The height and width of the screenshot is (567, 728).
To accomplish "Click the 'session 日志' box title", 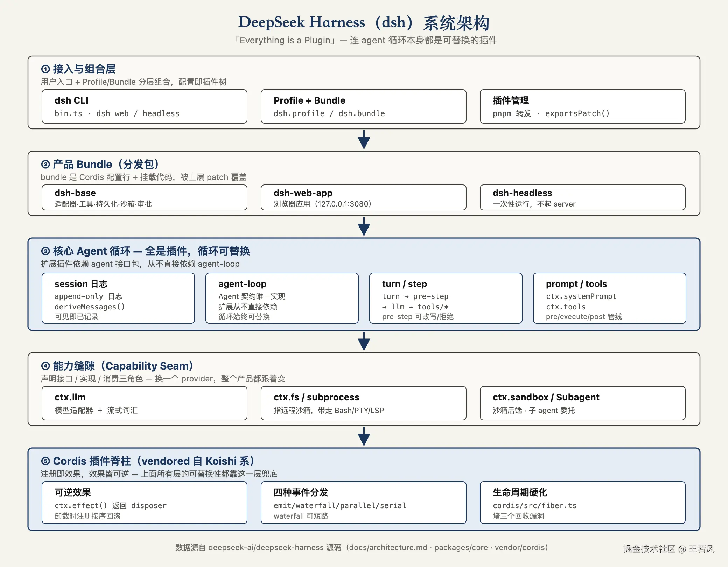I will (81, 284).
